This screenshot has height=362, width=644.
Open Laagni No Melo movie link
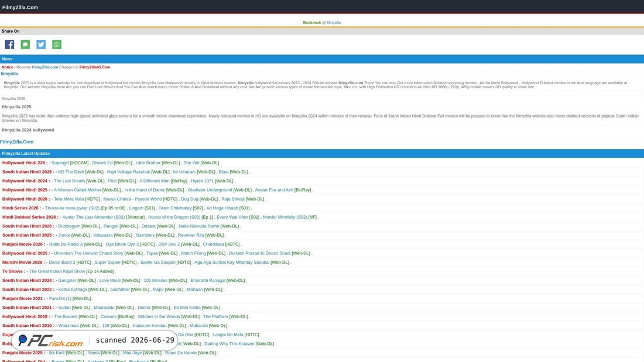coord(228,335)
